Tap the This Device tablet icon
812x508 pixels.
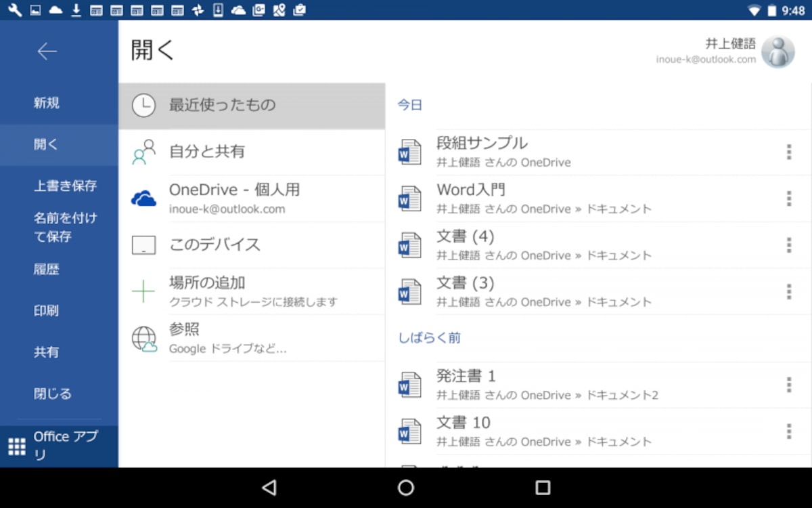click(x=143, y=245)
